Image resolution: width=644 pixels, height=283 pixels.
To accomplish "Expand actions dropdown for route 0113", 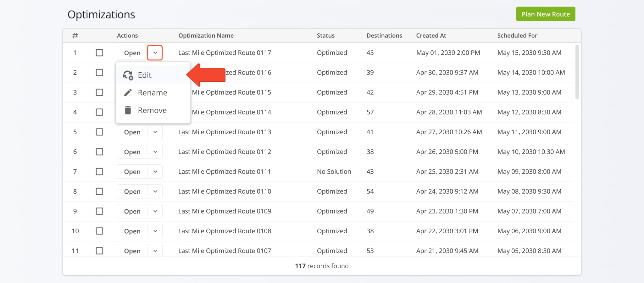I will point(155,132).
